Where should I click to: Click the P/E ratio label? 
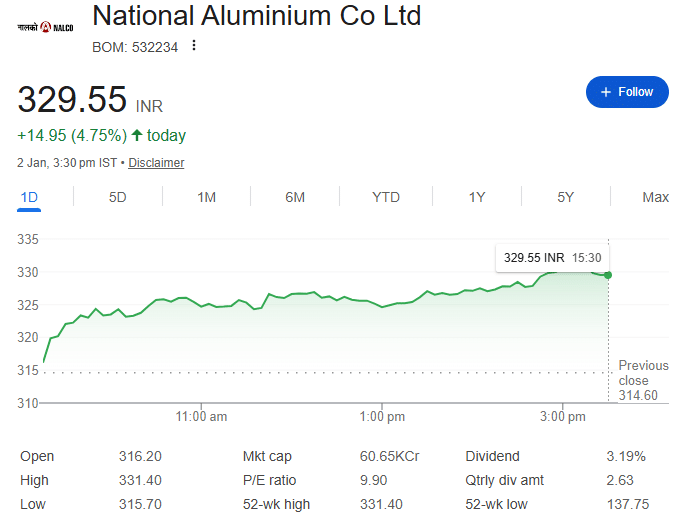tap(269, 480)
